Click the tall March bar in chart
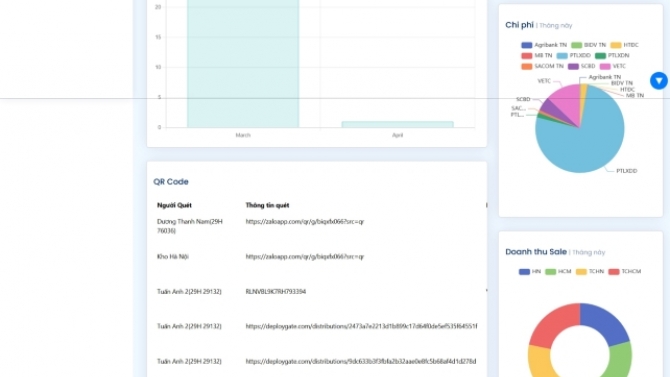Image resolution: width=670 pixels, height=377 pixels. point(243,64)
